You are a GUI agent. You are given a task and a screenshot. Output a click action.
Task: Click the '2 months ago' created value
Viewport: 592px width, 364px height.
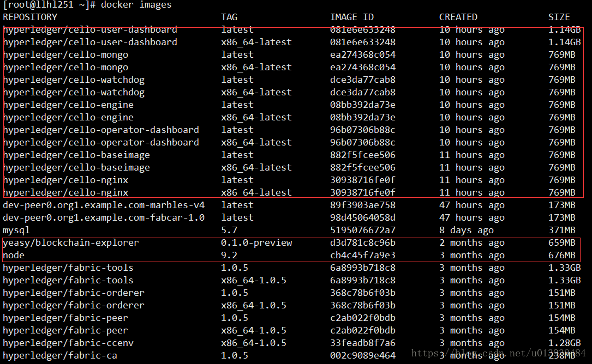click(x=471, y=243)
